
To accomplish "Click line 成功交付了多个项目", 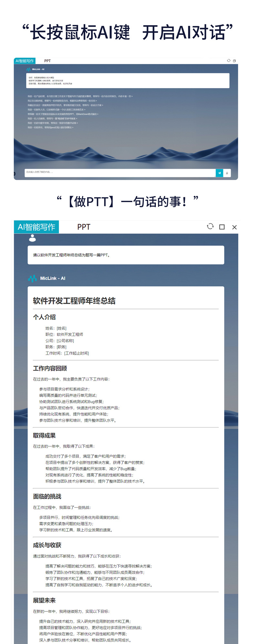I will point(86,456).
